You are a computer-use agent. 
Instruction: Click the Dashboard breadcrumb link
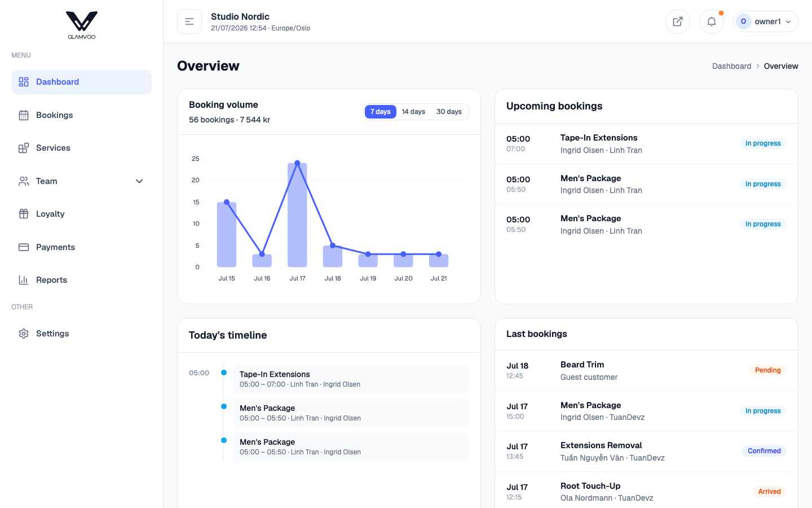click(731, 66)
